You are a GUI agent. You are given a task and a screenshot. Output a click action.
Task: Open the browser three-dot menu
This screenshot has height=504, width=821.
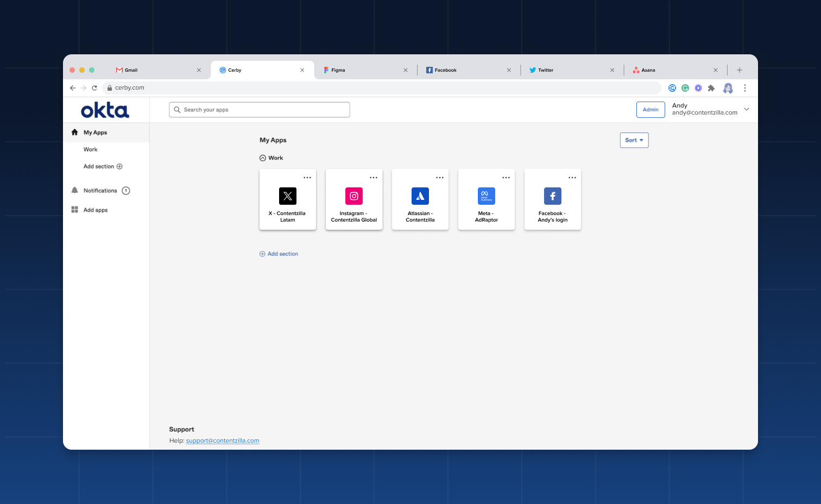coord(745,88)
